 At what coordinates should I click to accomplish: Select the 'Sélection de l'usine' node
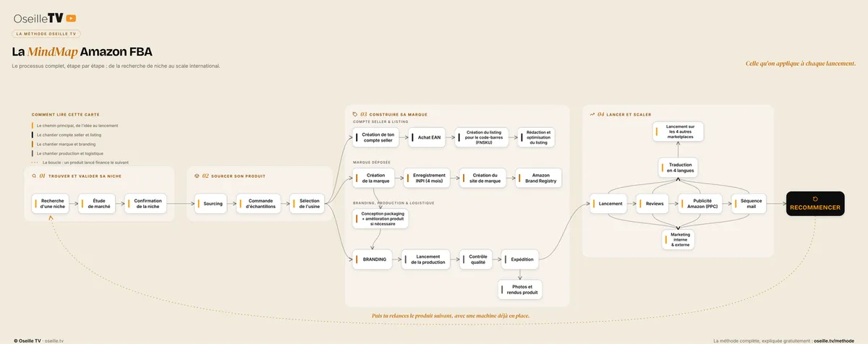308,204
